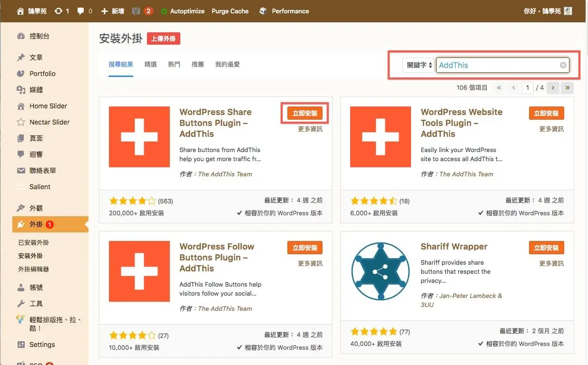Install WordPress Website Tools Plugin now
The image size is (588, 365).
pos(546,113)
